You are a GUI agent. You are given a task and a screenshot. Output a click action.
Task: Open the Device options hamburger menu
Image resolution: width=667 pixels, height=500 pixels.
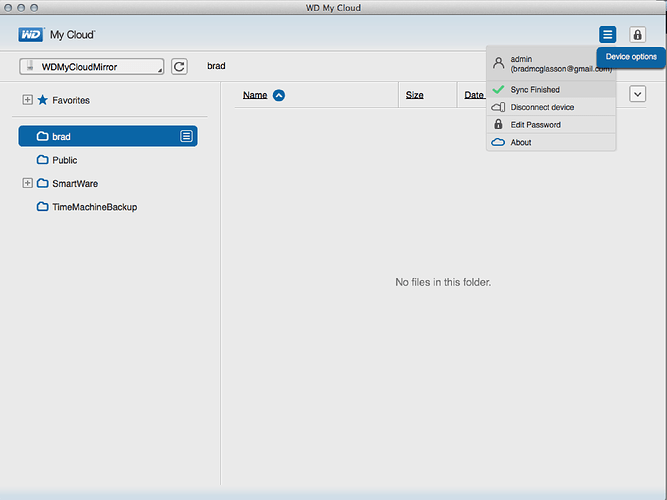[607, 34]
